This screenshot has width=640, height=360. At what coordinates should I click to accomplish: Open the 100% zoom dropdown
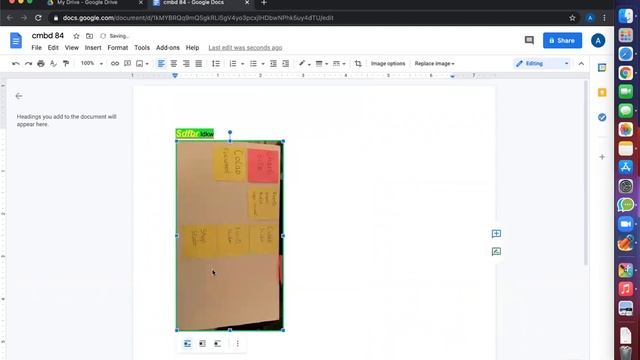coord(91,63)
